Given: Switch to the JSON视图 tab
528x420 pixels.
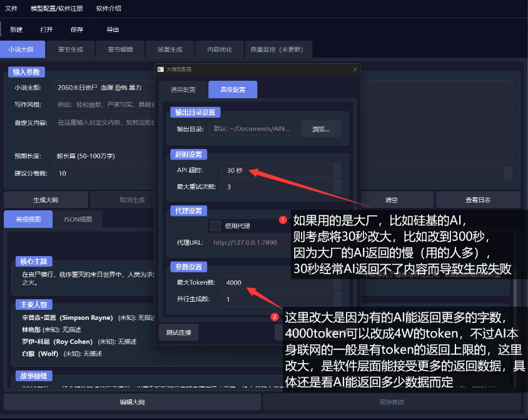Looking at the screenshot, I should (x=78, y=219).
